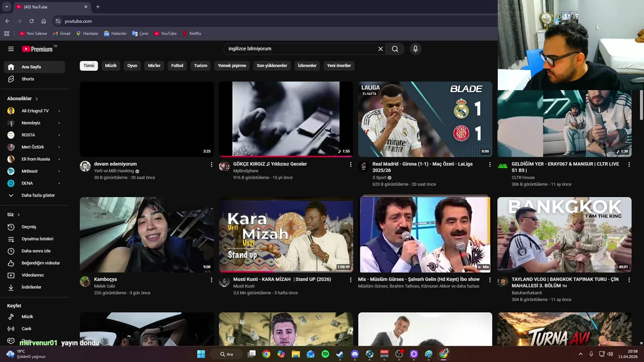Click the YouTube Premium logo

coord(37,49)
